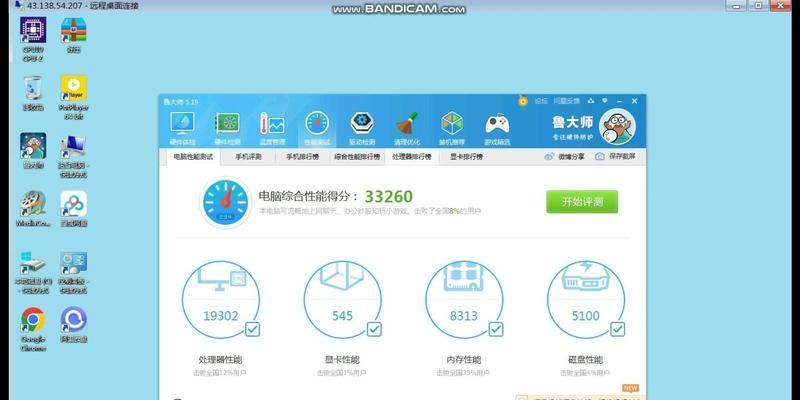Click the gold medal icon in title bar
The width and height of the screenshot is (800, 400).
click(x=522, y=101)
